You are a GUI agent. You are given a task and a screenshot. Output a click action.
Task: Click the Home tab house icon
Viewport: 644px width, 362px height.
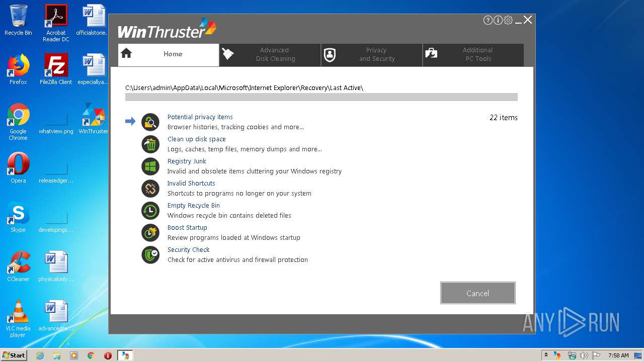point(126,53)
